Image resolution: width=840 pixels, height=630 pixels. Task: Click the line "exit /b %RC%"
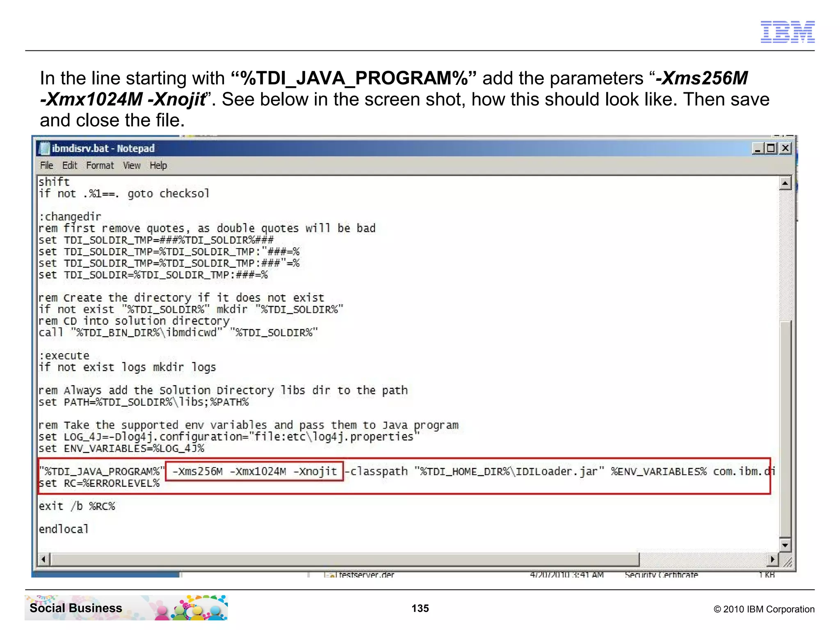tap(77, 506)
